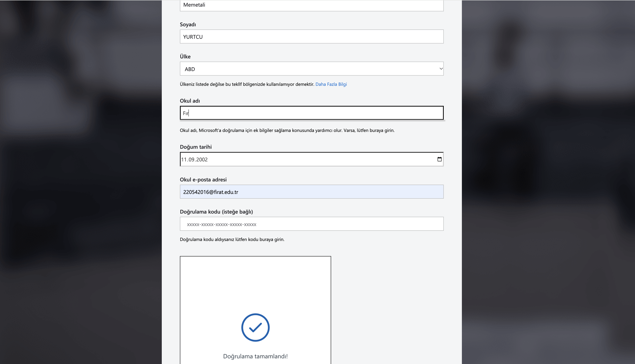Focus the Doğrulama kodu input field
This screenshot has height=364, width=635.
click(x=311, y=224)
